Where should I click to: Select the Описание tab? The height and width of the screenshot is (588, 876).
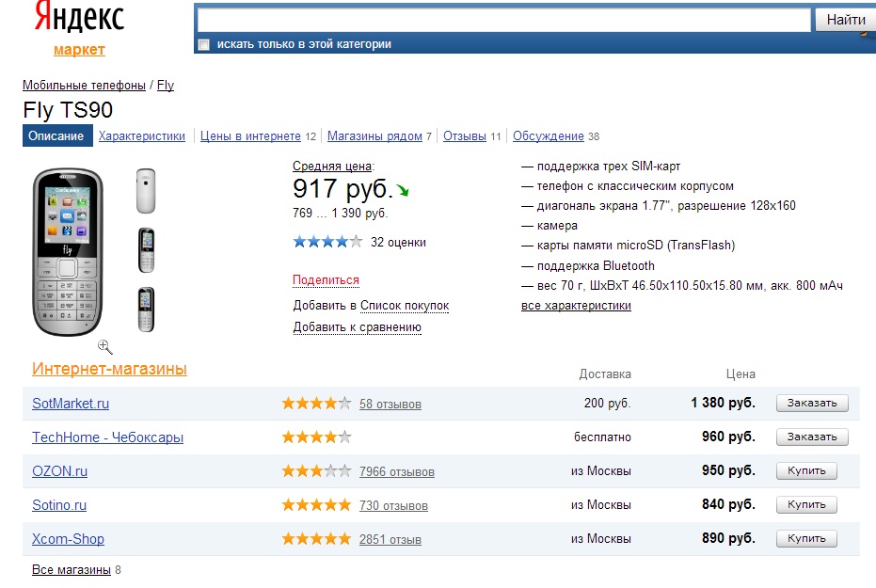tap(57, 135)
